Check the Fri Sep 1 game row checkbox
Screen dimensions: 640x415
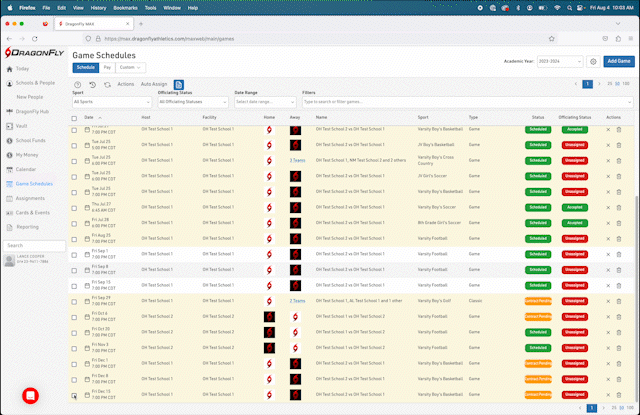74,254
